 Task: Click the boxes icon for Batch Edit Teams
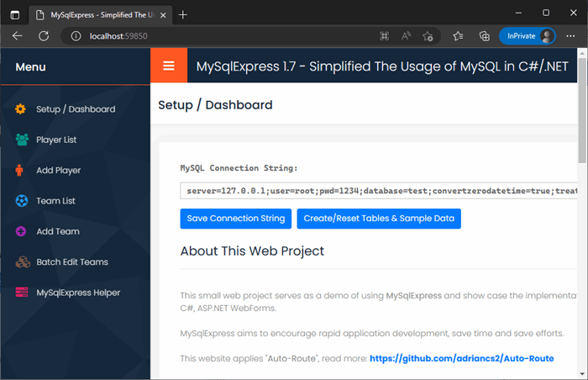point(23,261)
